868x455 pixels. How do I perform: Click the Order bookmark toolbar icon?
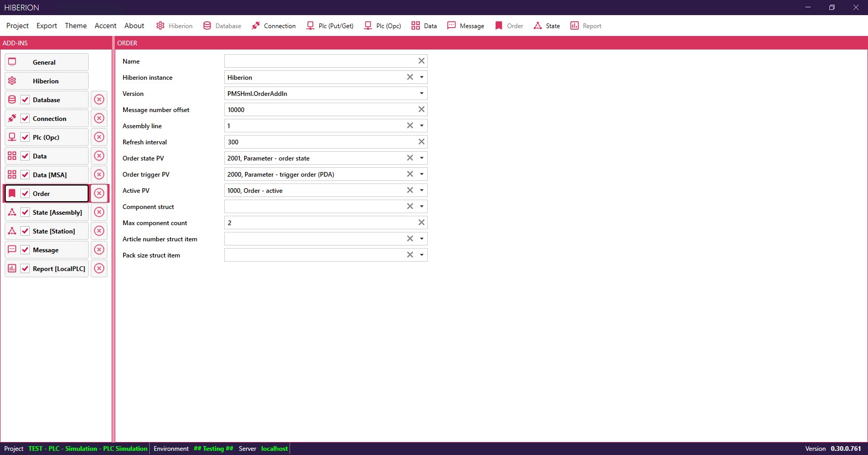click(499, 26)
